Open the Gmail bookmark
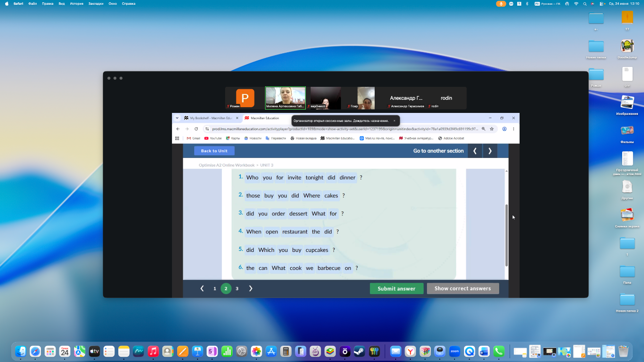This screenshot has width=644, height=362. click(x=193, y=139)
